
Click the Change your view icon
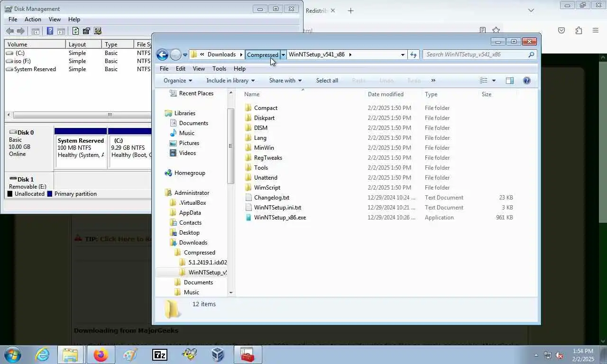click(484, 81)
